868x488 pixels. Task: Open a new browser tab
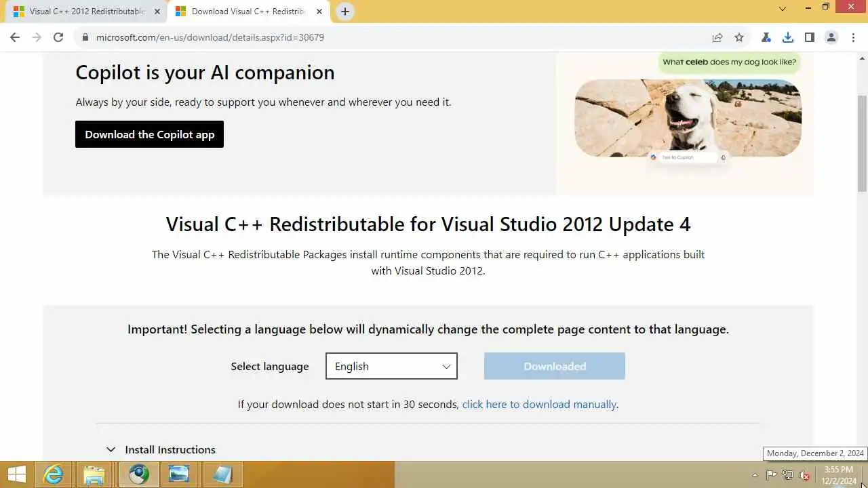(x=345, y=12)
